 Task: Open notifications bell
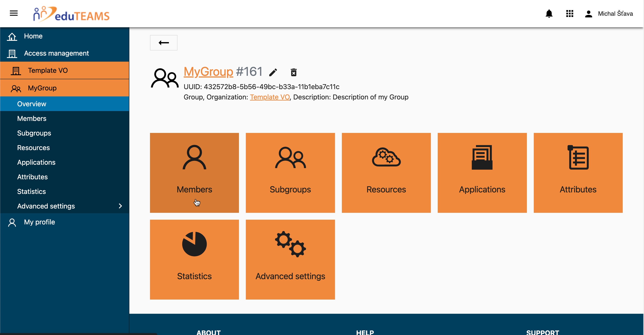click(549, 14)
